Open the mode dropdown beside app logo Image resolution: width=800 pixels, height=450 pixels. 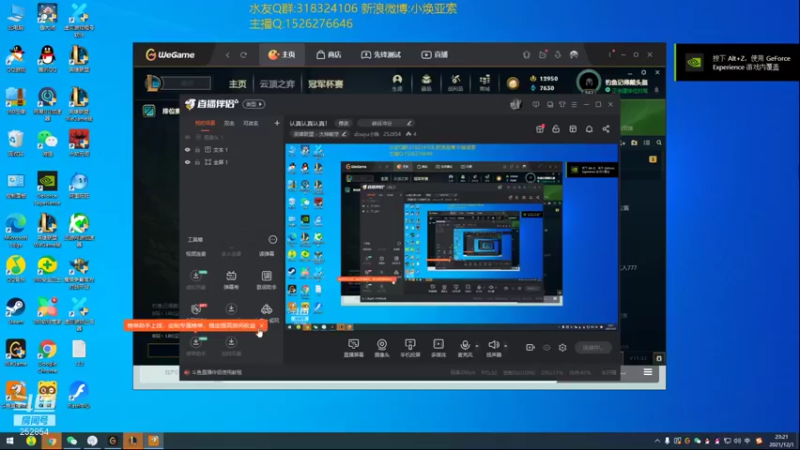[x=254, y=104]
